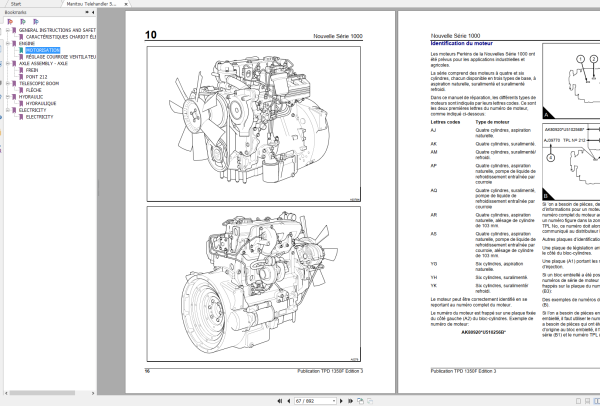Open CARACTÉRISTIQUES CHARIOT bookmark
The image size is (600, 406).
pyautogui.click(x=61, y=37)
